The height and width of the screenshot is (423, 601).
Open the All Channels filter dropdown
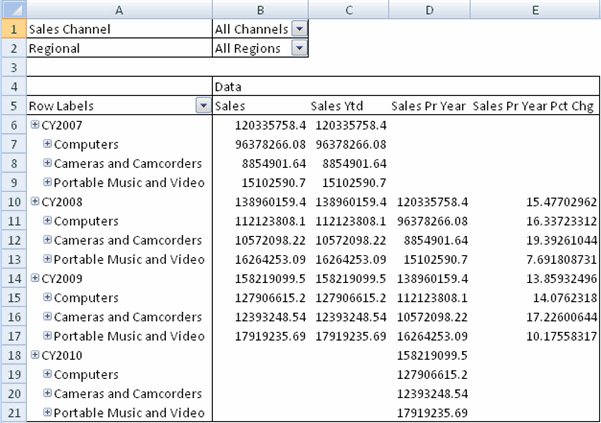click(299, 29)
